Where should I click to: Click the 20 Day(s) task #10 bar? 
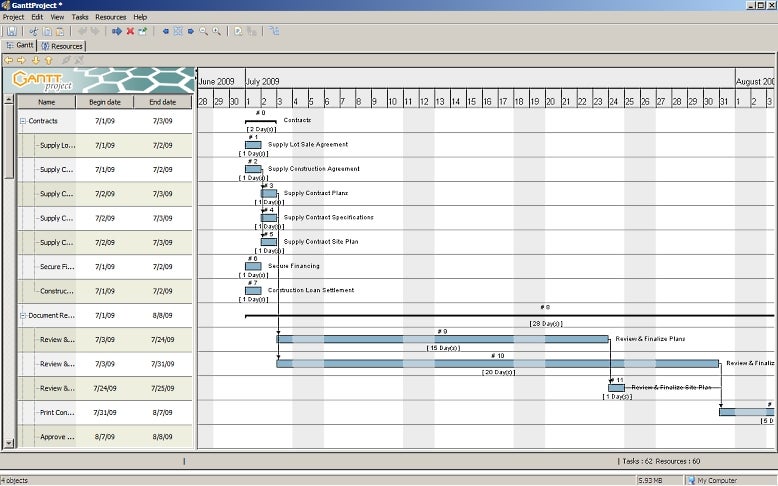coord(498,364)
